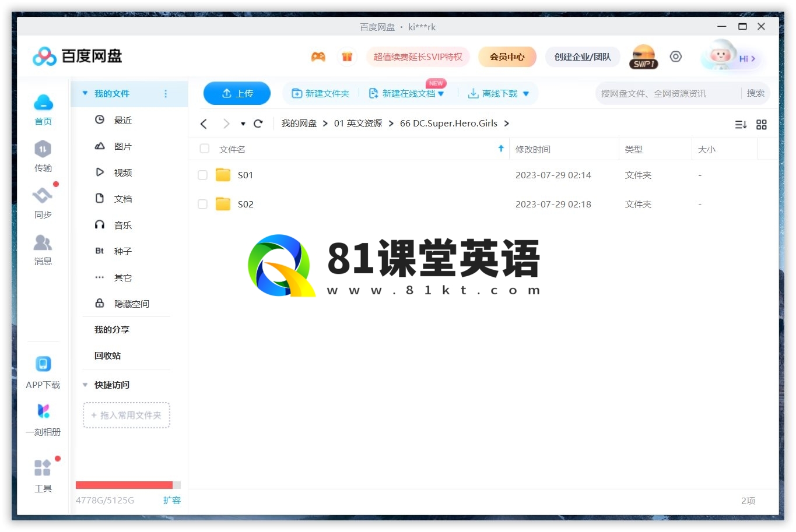
Task: Open 会员中心 member center
Action: pyautogui.click(x=507, y=57)
